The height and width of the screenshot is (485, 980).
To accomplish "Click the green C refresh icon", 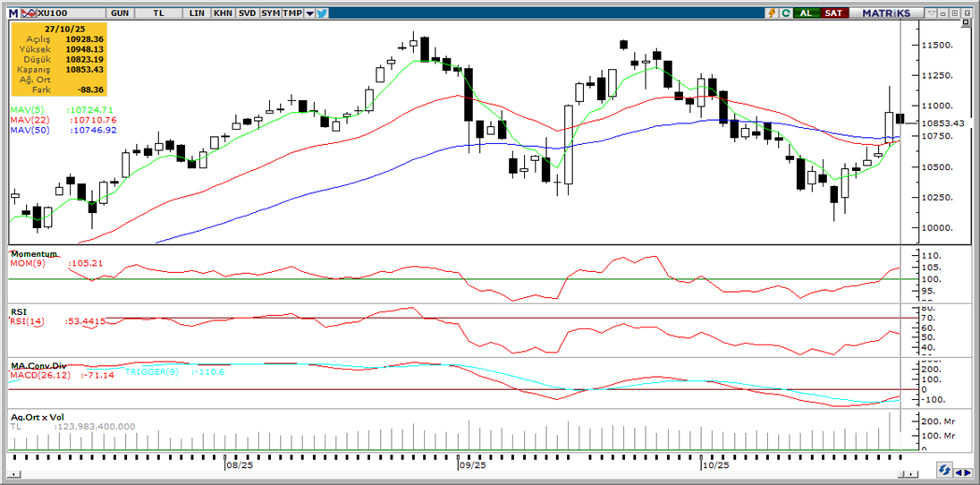I will [785, 13].
